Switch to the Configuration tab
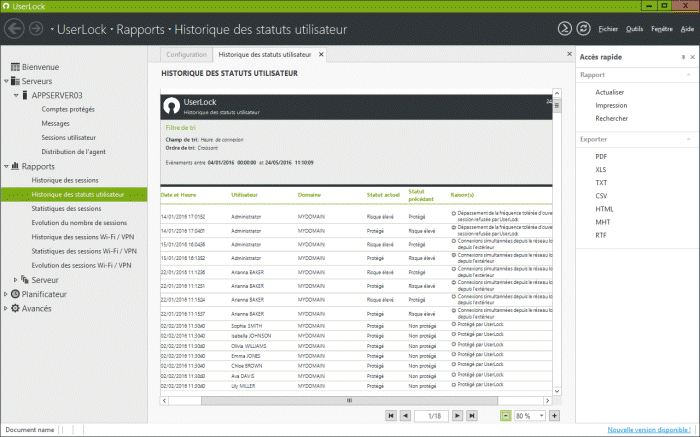Image resolution: width=700 pixels, height=437 pixels. 186,54
